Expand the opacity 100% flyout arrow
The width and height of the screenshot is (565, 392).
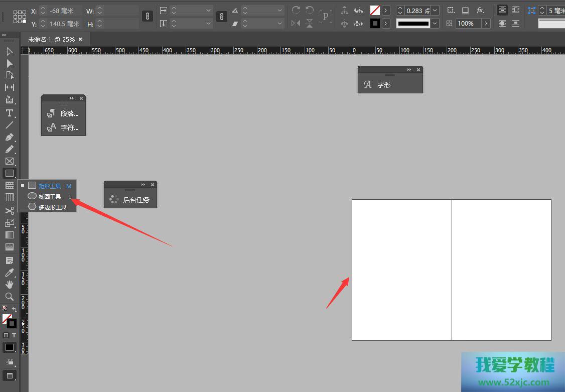(485, 24)
